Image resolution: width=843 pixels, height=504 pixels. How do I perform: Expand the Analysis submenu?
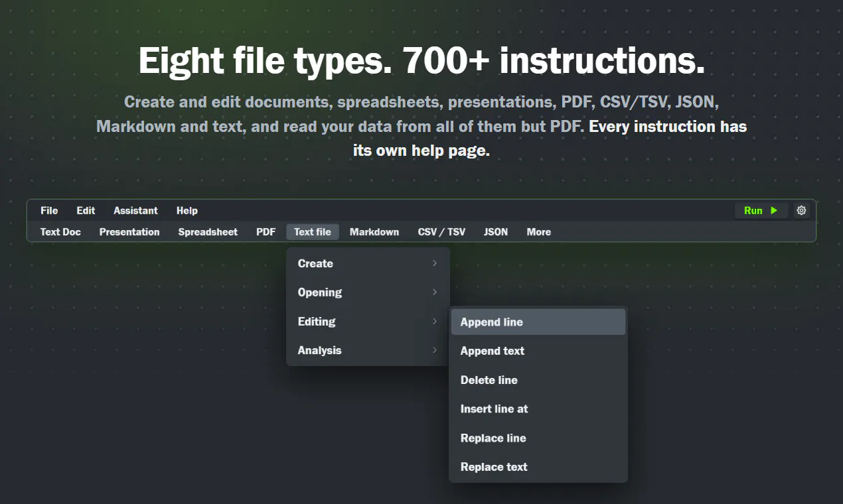click(368, 350)
